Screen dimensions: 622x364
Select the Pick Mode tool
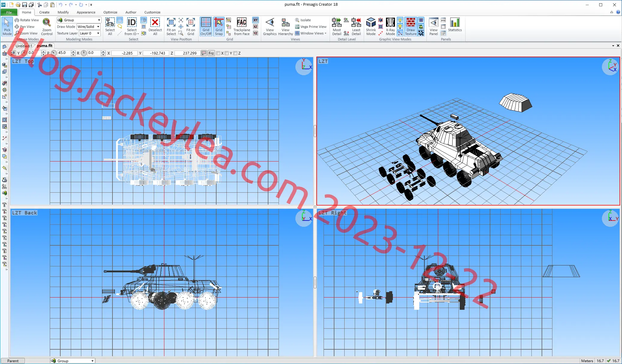pyautogui.click(x=7, y=27)
